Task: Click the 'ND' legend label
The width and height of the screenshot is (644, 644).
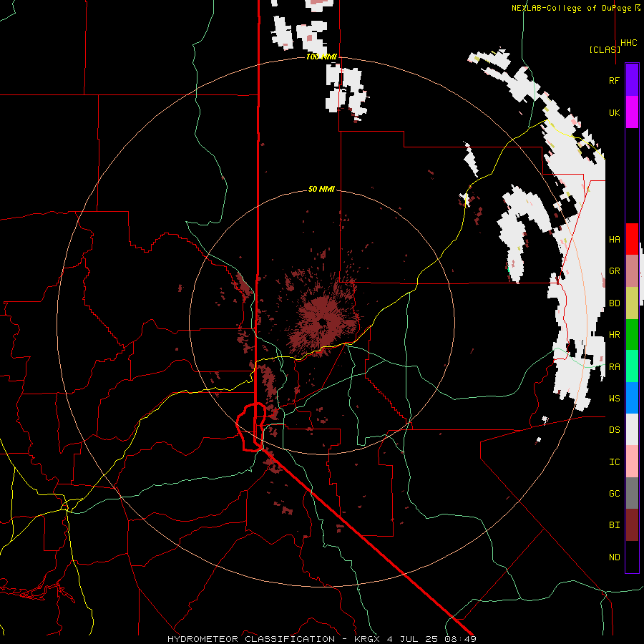Action: tap(614, 557)
